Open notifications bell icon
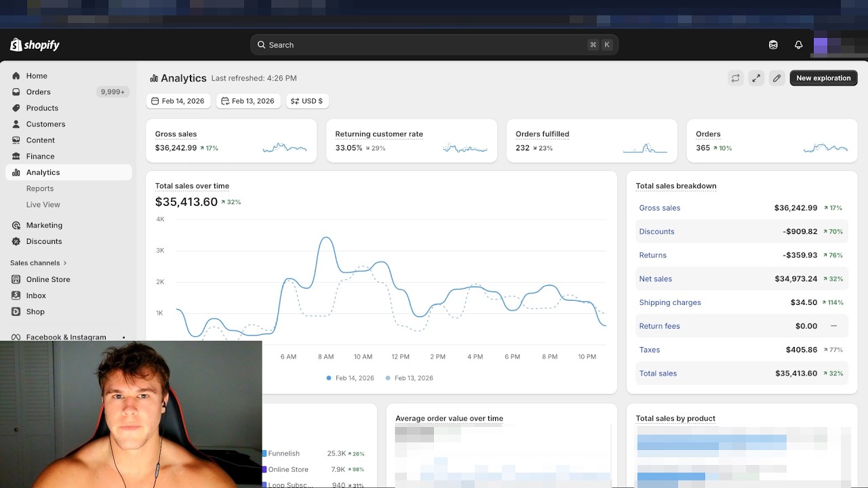The width and height of the screenshot is (868, 488). click(799, 45)
